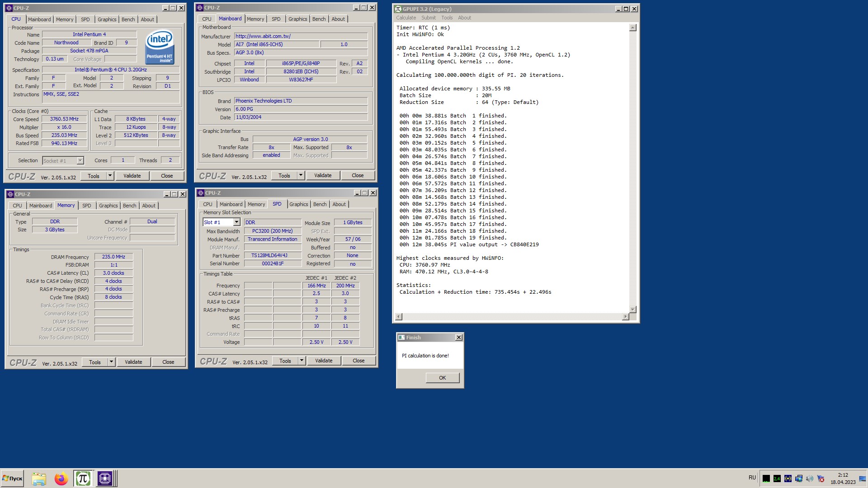Click Validate in the SPD window
This screenshot has width=868, height=488.
(x=324, y=361)
